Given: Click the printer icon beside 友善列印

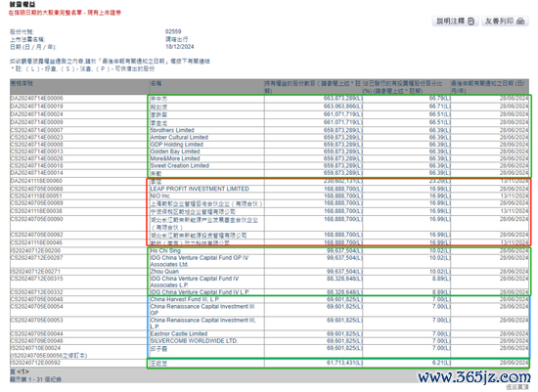Looking at the screenshot, I should coord(520,22).
